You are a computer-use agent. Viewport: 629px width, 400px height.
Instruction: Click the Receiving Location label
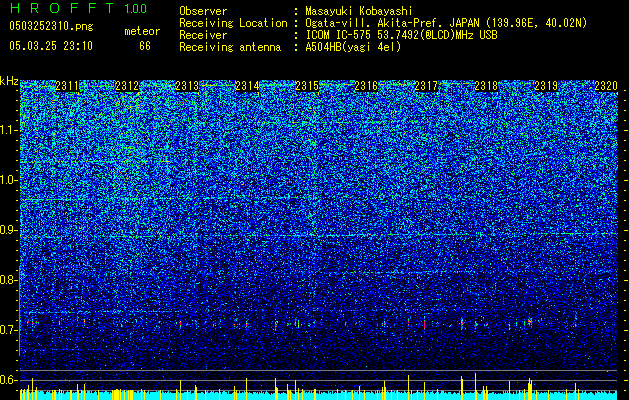233,24
